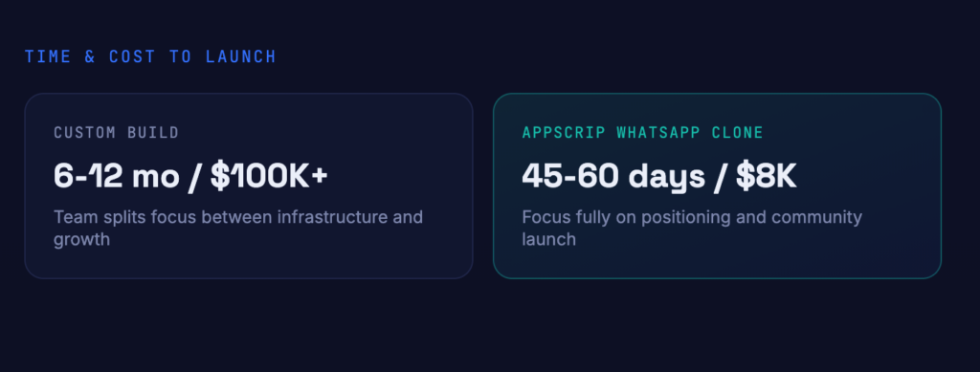Click the word 'community' in Appscrip card
This screenshot has height=372, width=980.
pyautogui.click(x=816, y=218)
